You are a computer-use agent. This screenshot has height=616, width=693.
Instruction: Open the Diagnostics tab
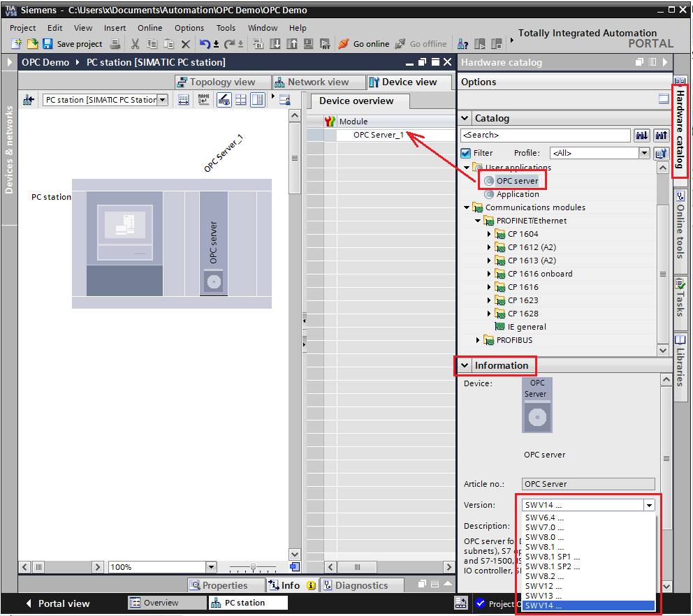pyautogui.click(x=362, y=585)
